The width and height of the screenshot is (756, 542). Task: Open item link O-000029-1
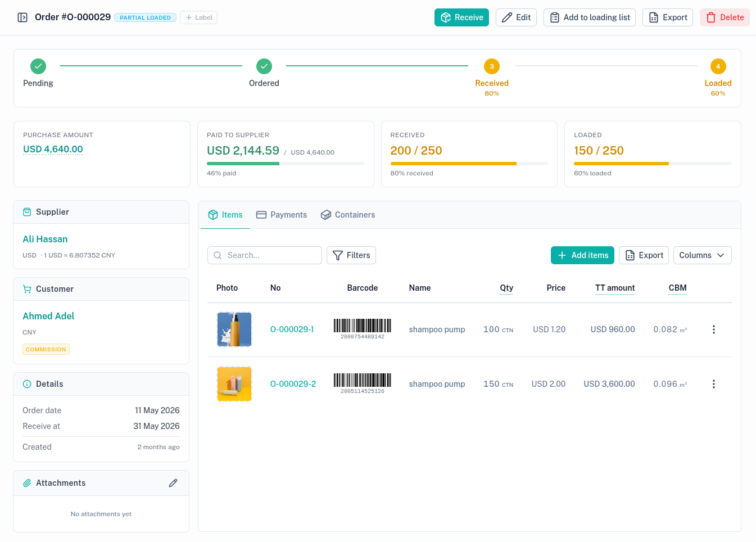tap(292, 329)
